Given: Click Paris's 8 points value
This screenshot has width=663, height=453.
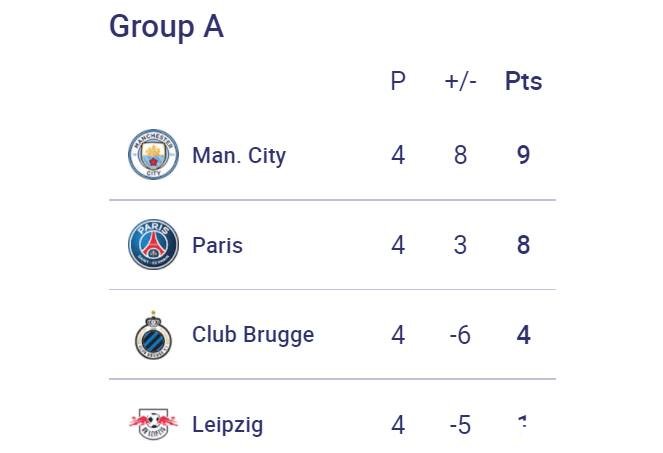Looking at the screenshot, I should click(x=523, y=245).
